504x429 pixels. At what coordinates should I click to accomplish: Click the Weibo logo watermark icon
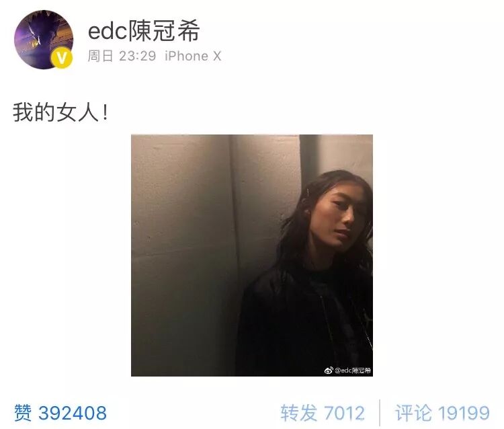[x=329, y=370]
